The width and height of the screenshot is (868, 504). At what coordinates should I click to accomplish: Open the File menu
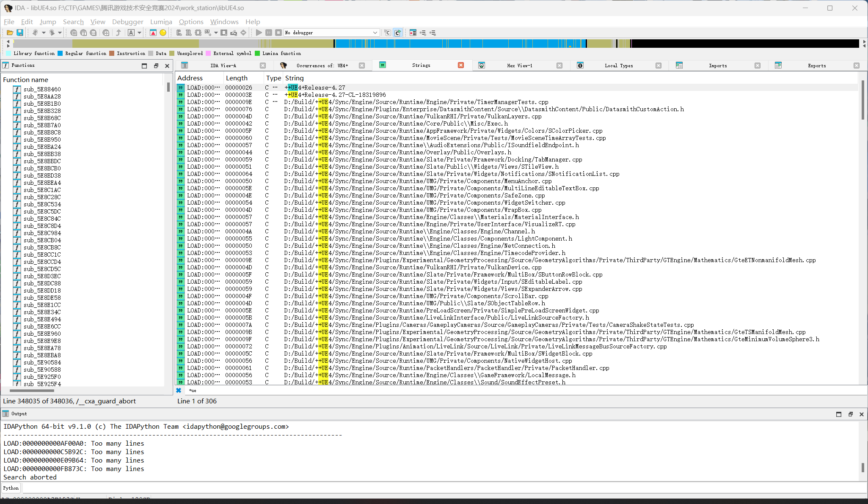(9, 22)
